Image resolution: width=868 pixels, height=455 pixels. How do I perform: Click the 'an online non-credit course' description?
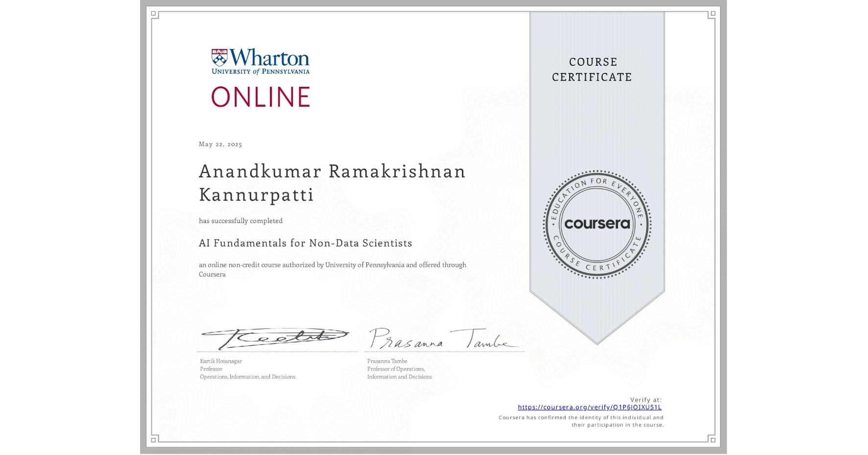(332, 269)
